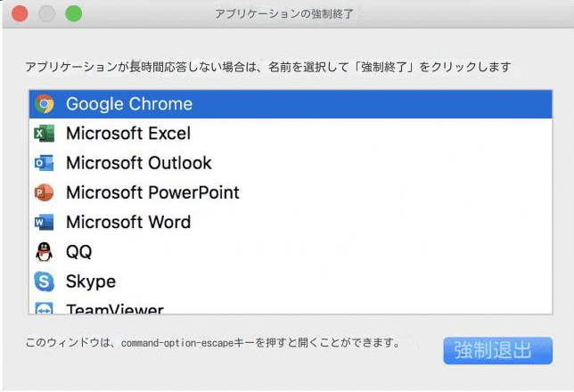
Task: Click the アプリケーションの強制終了 title bar
Action: click(x=284, y=14)
